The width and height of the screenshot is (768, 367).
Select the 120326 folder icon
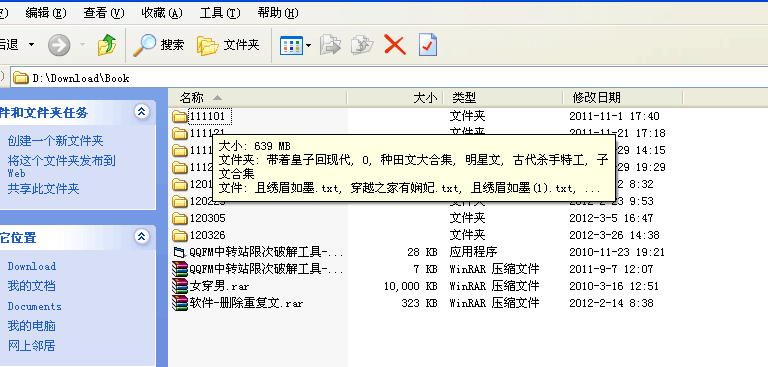coord(180,235)
